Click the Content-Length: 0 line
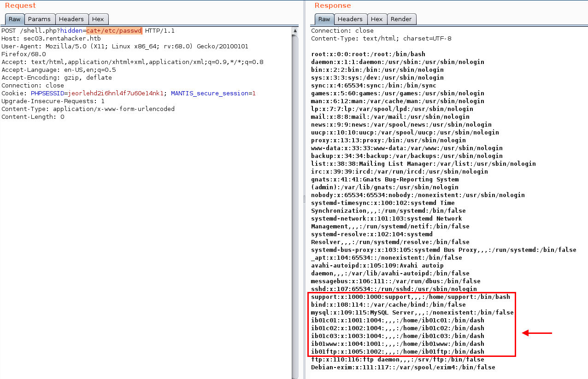Viewport: 588px width, 379px height. pos(33,117)
